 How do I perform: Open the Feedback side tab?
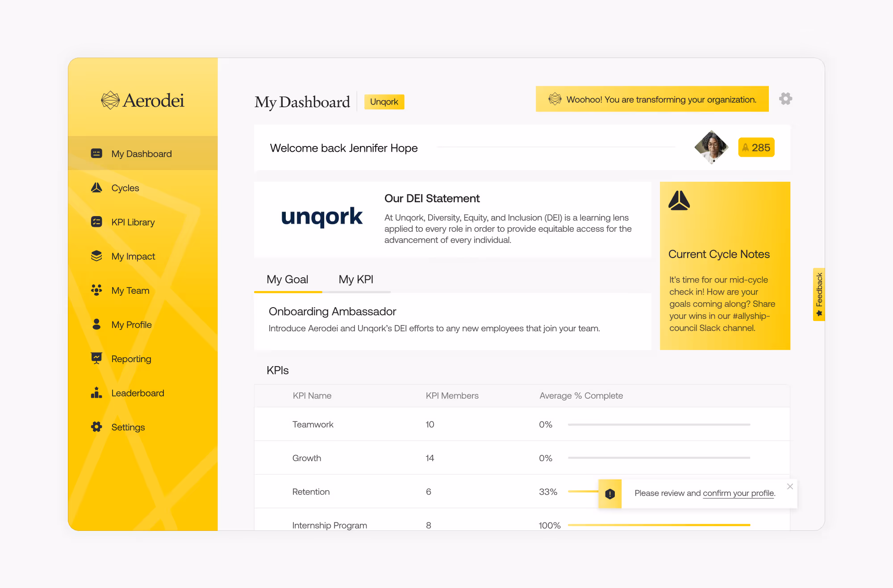coord(819,294)
